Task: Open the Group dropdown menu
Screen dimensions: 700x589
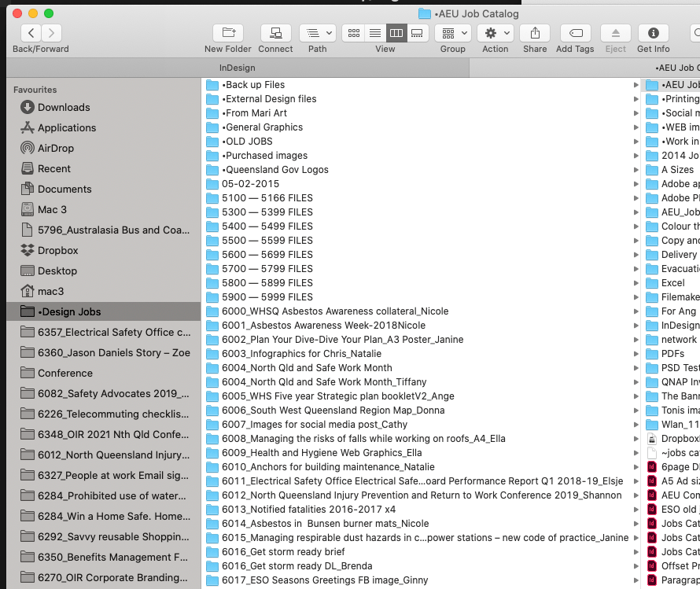Action: coord(452,33)
